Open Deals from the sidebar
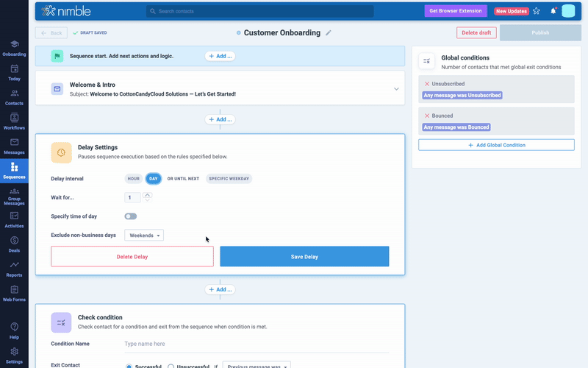The height and width of the screenshot is (368, 588). (14, 244)
